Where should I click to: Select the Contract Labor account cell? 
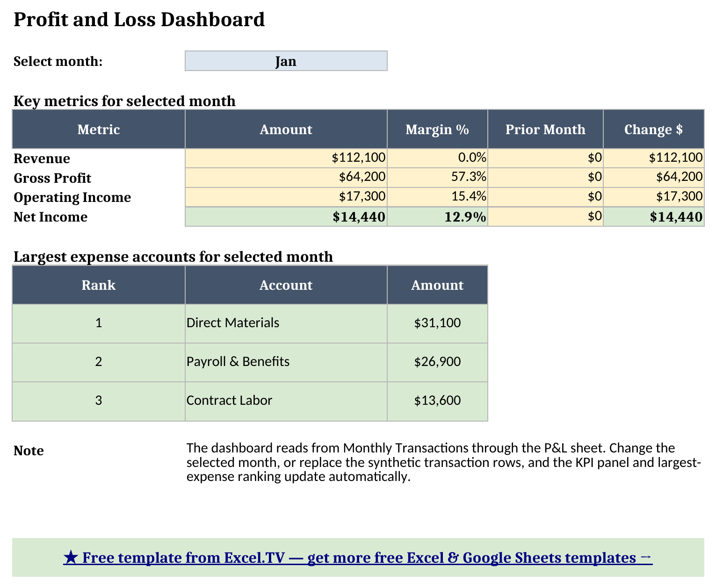pos(286,401)
